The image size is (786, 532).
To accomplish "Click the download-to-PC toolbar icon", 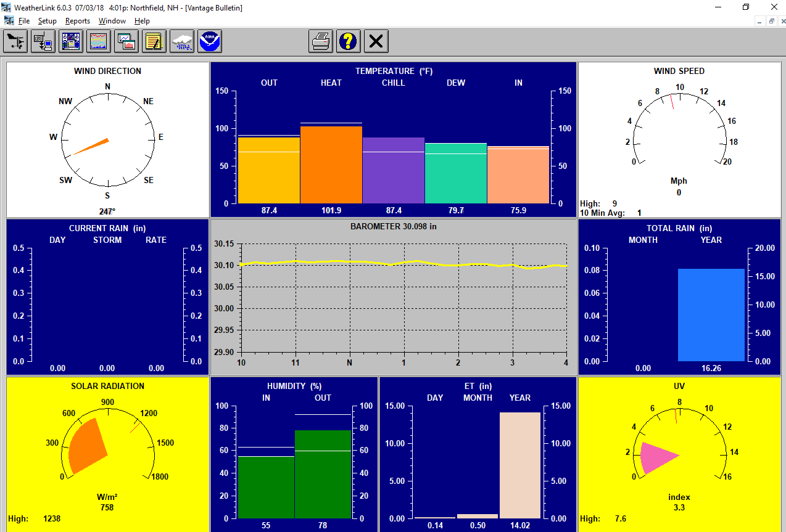I will pos(43,41).
